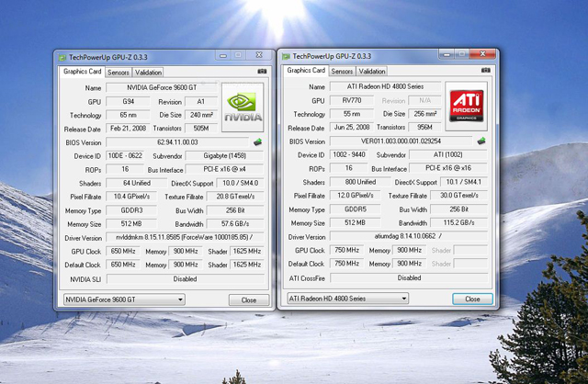The image size is (588, 384).
Task: Switch to the Sensors tab in the NVIDIA window
Action: pos(119,72)
